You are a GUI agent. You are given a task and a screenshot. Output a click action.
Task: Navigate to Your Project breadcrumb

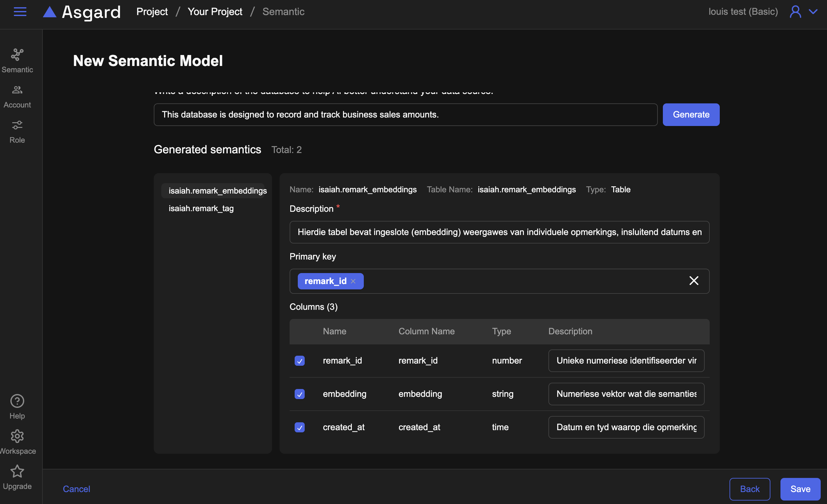[215, 12]
